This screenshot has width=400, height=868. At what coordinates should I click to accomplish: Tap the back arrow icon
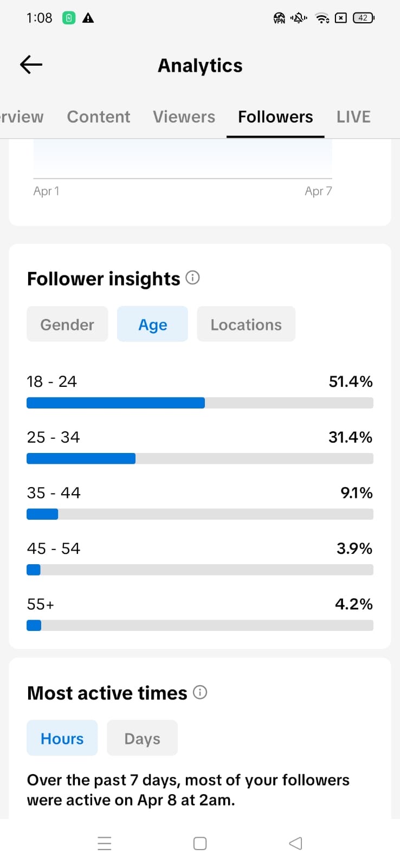[31, 65]
